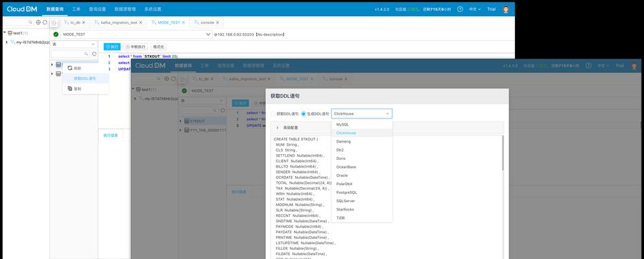Choose SQLServer from the database type list

click(x=361, y=201)
